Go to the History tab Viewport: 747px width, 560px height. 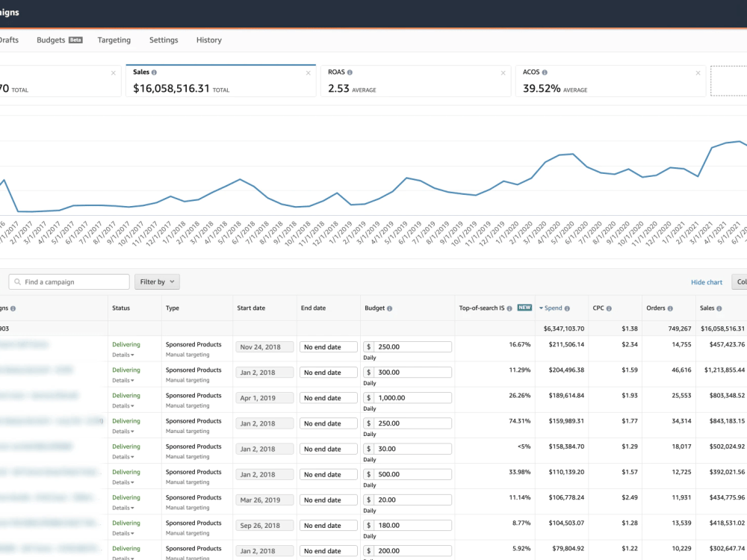208,40
